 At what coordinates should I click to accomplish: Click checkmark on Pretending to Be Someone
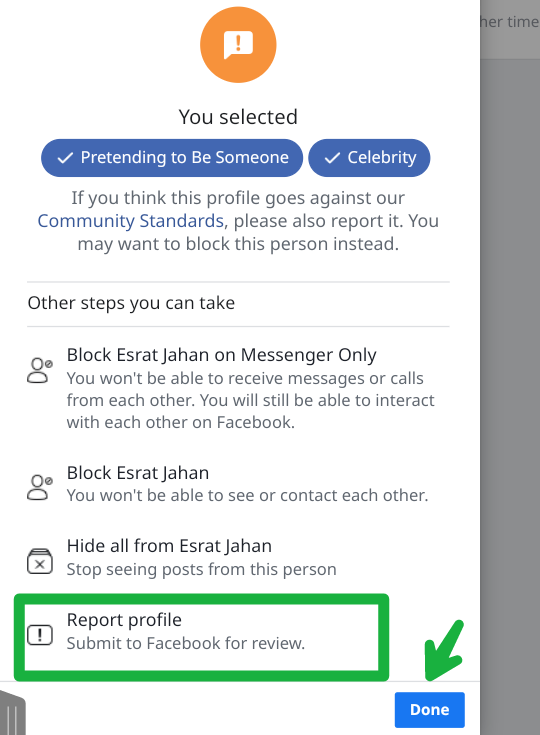[x=65, y=158]
